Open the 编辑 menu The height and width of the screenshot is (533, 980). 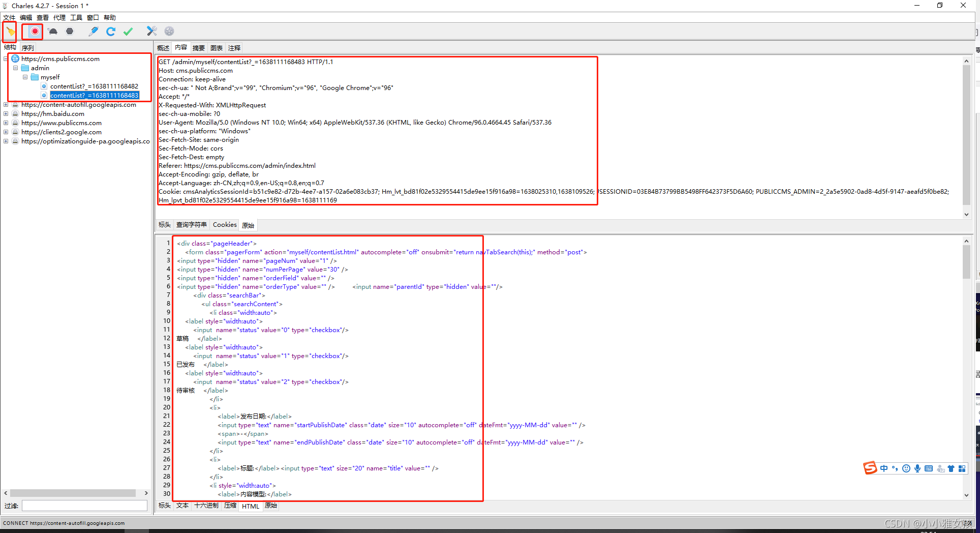(26, 18)
